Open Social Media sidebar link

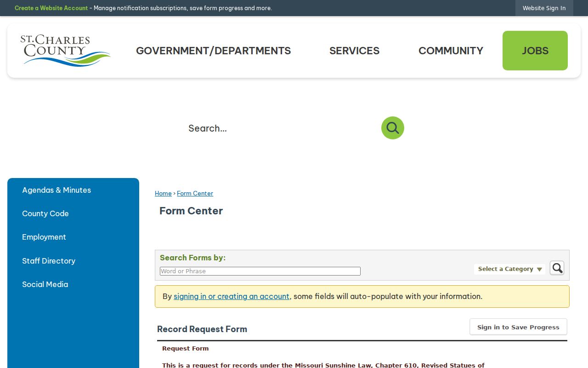point(45,284)
